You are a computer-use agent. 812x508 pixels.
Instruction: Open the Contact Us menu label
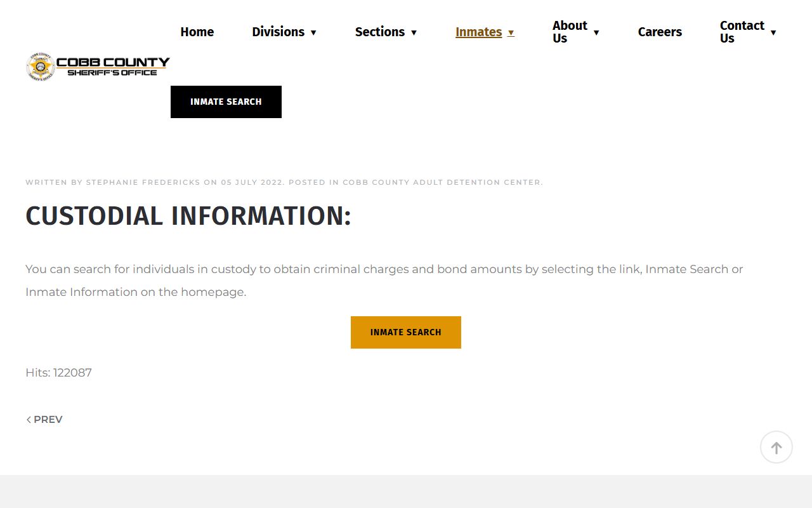coord(742,32)
